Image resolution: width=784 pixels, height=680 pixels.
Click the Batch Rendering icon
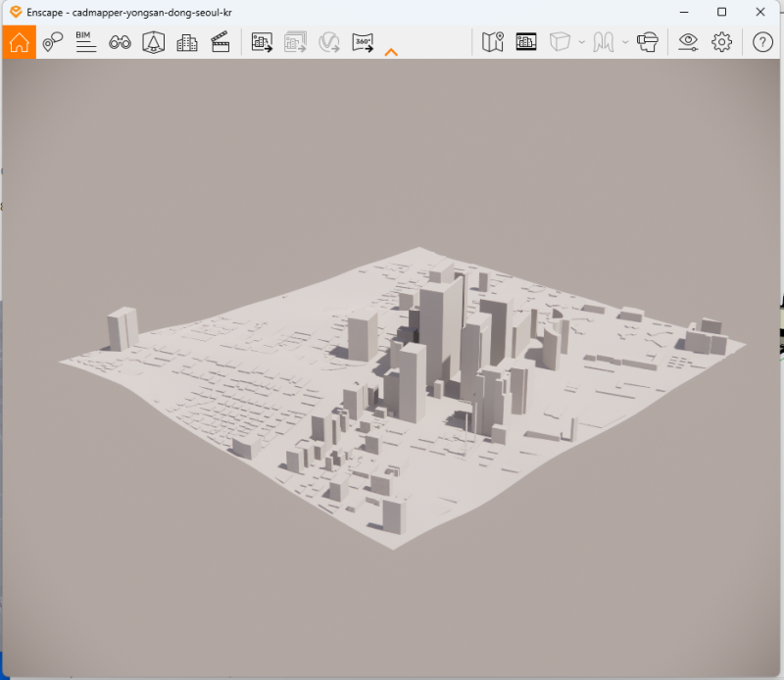point(295,42)
